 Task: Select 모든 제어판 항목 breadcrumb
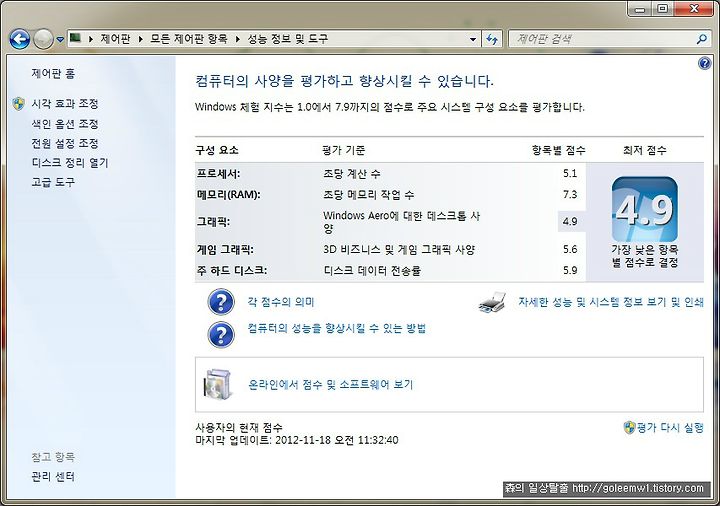pos(189,39)
